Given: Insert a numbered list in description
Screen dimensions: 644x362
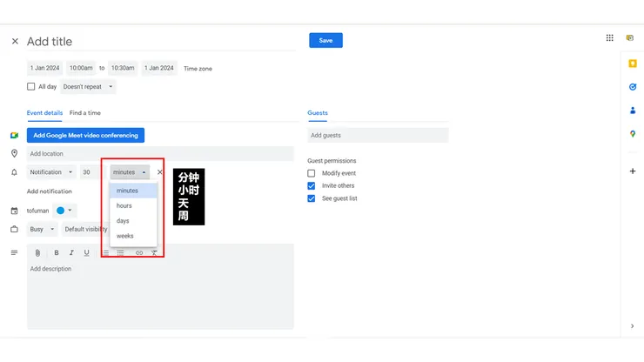Looking at the screenshot, I should click(106, 252).
